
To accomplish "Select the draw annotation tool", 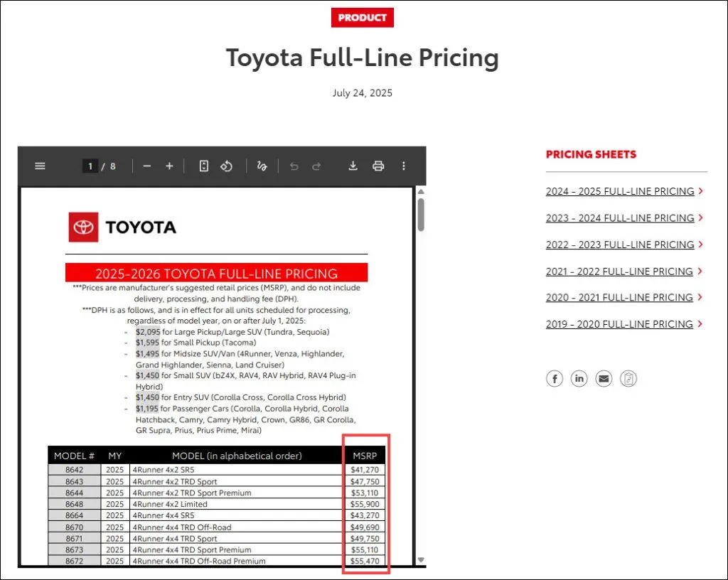I will (x=262, y=166).
